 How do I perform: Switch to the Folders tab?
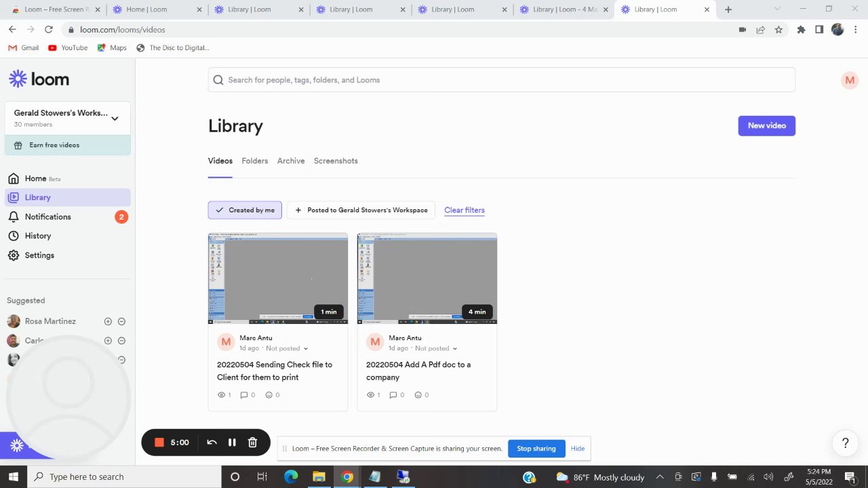(255, 161)
